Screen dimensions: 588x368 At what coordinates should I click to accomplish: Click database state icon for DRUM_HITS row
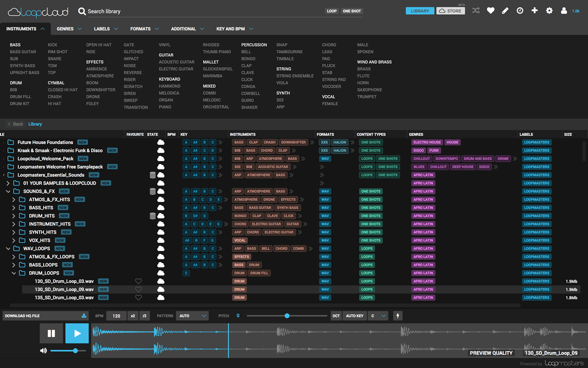[153, 216]
